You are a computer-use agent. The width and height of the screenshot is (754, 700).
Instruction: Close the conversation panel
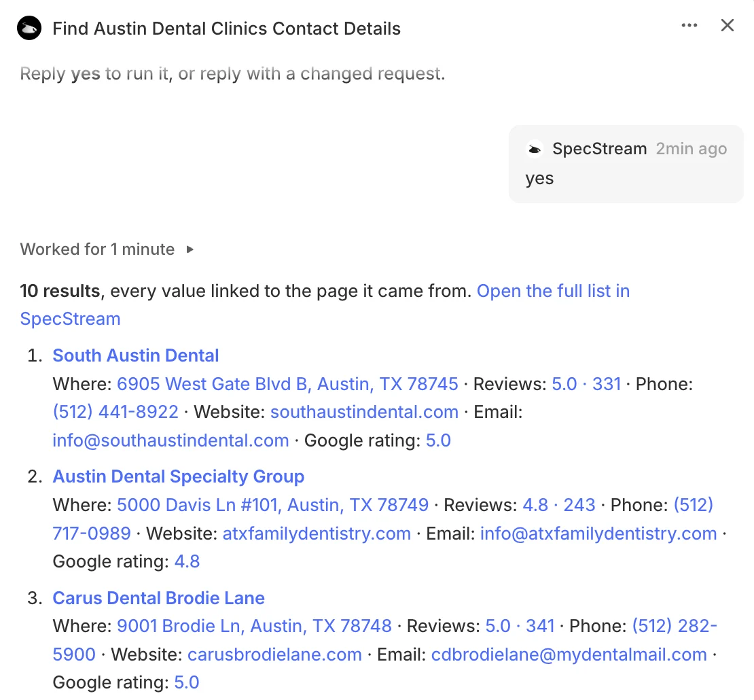(x=727, y=26)
